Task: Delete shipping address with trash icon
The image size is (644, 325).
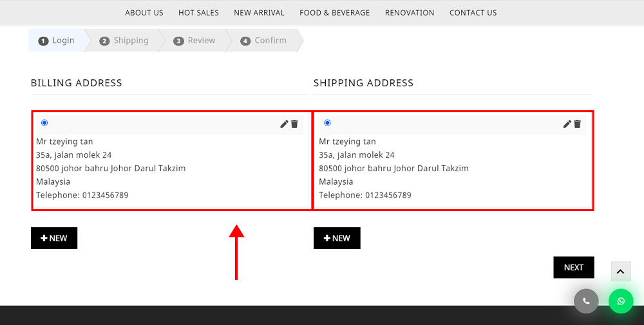Action: point(578,124)
